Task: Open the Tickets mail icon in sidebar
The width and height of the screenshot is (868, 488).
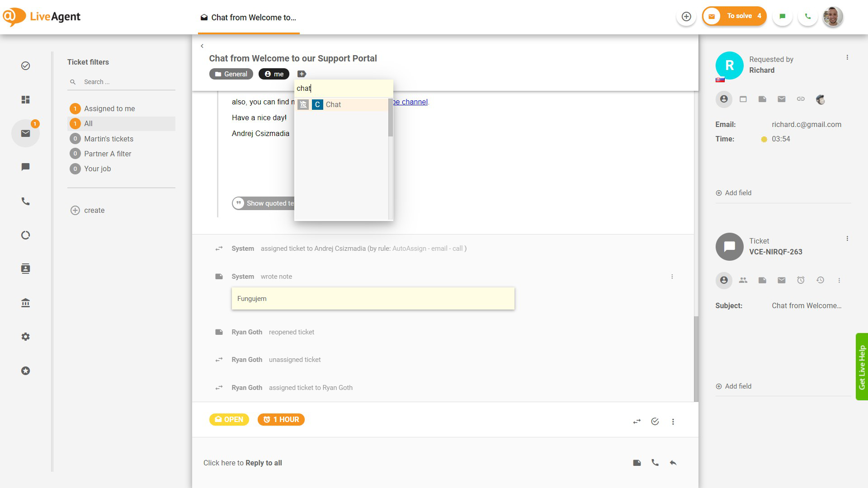Action: pos(25,133)
